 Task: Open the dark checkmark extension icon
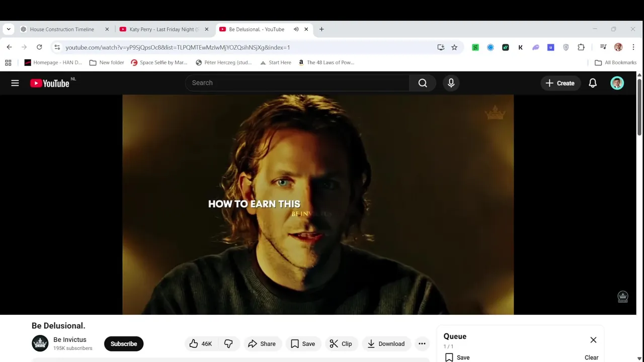506,47
